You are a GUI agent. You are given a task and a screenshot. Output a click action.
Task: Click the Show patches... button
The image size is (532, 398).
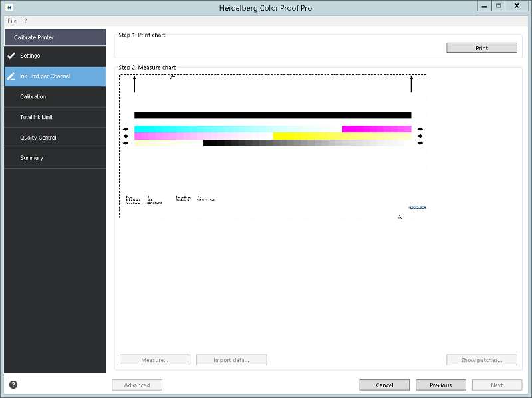pos(481,360)
